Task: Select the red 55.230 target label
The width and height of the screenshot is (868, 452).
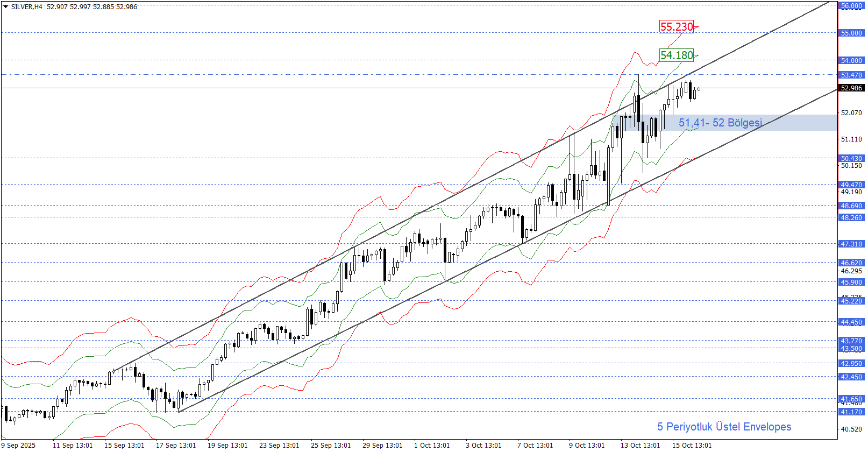Action: [677, 27]
